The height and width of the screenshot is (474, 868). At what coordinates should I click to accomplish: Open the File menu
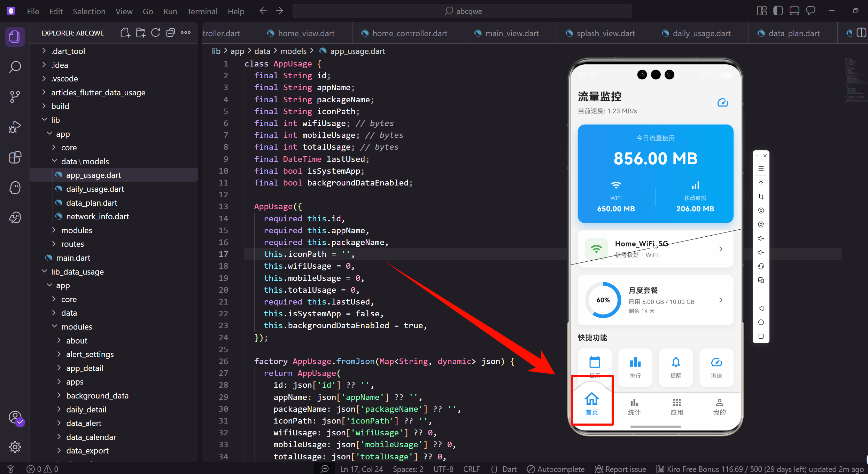[x=33, y=11]
